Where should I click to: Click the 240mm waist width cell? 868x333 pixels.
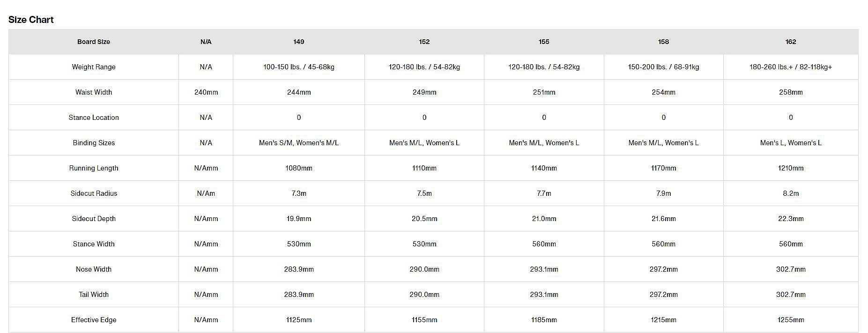pyautogui.click(x=206, y=92)
